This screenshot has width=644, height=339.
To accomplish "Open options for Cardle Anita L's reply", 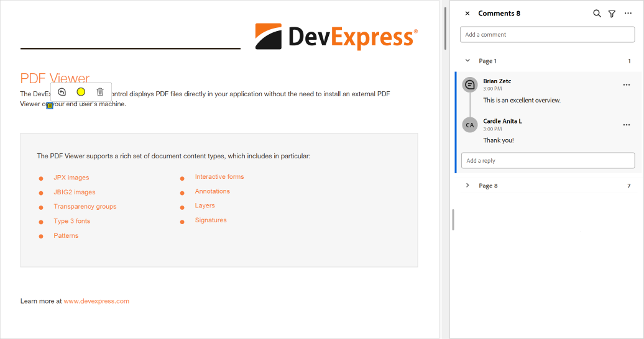I will tap(627, 125).
